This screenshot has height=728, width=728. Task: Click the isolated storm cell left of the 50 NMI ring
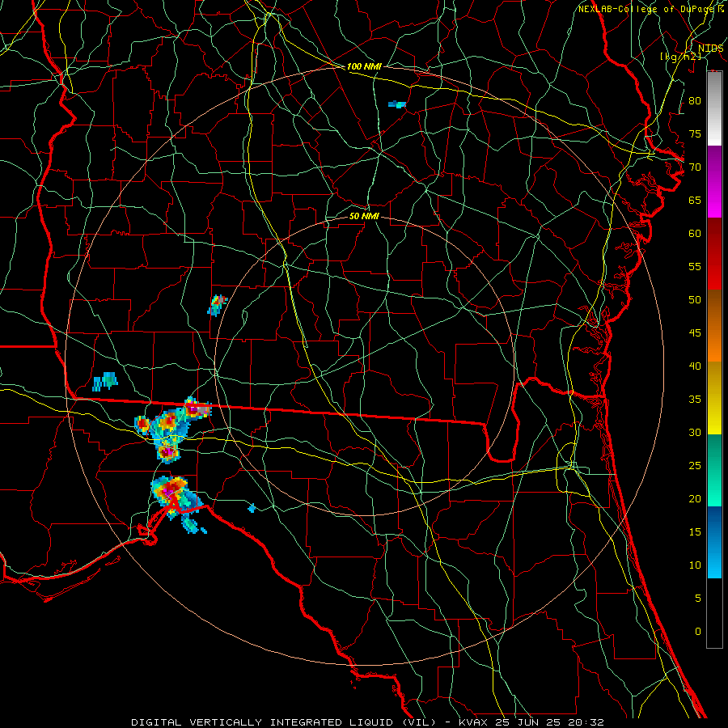tap(217, 305)
